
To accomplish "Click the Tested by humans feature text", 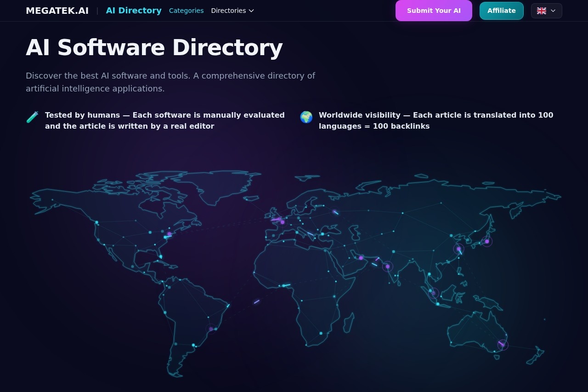I will tap(164, 120).
